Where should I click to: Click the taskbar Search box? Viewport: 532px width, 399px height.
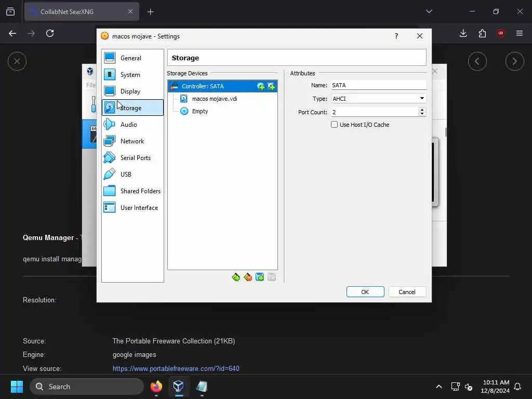point(87,387)
